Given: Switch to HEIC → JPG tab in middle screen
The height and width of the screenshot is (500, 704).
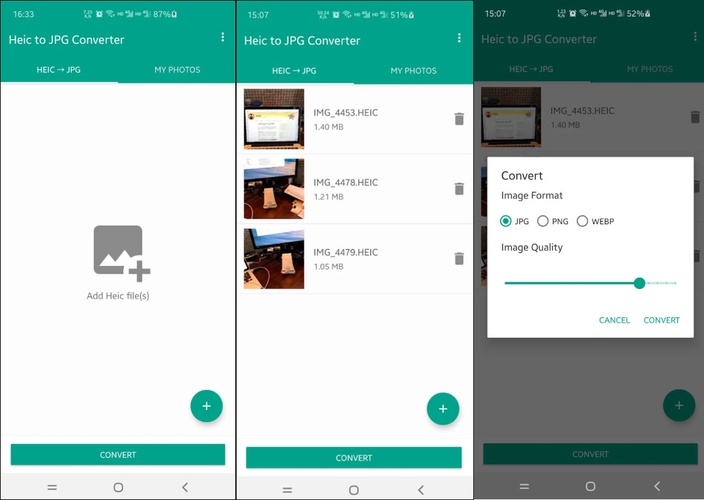Looking at the screenshot, I should [x=294, y=70].
